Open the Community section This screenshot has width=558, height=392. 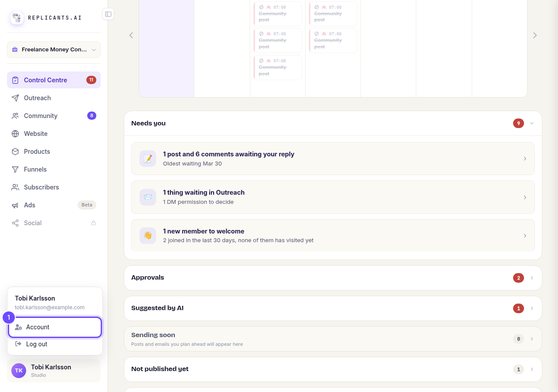(54, 116)
